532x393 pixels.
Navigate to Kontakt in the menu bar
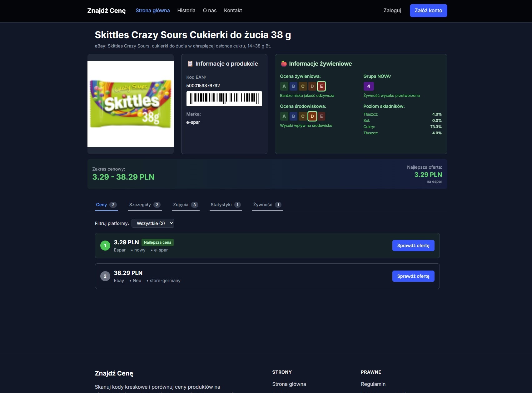pyautogui.click(x=233, y=10)
